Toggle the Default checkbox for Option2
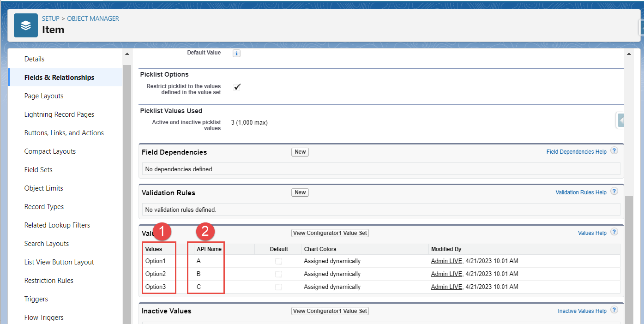 pos(278,274)
